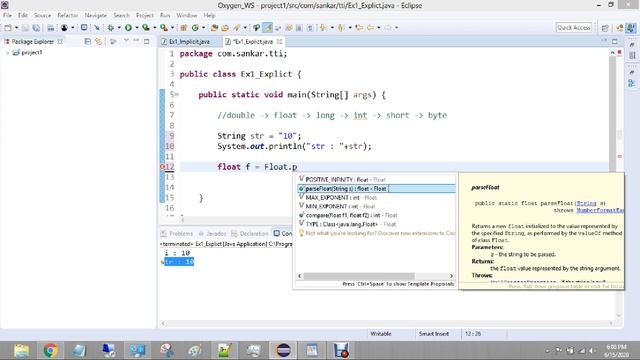The height and width of the screenshot is (360, 640).
Task: Toggle Show Whitespace Characters icon
Action: pyautogui.click(x=310, y=28)
